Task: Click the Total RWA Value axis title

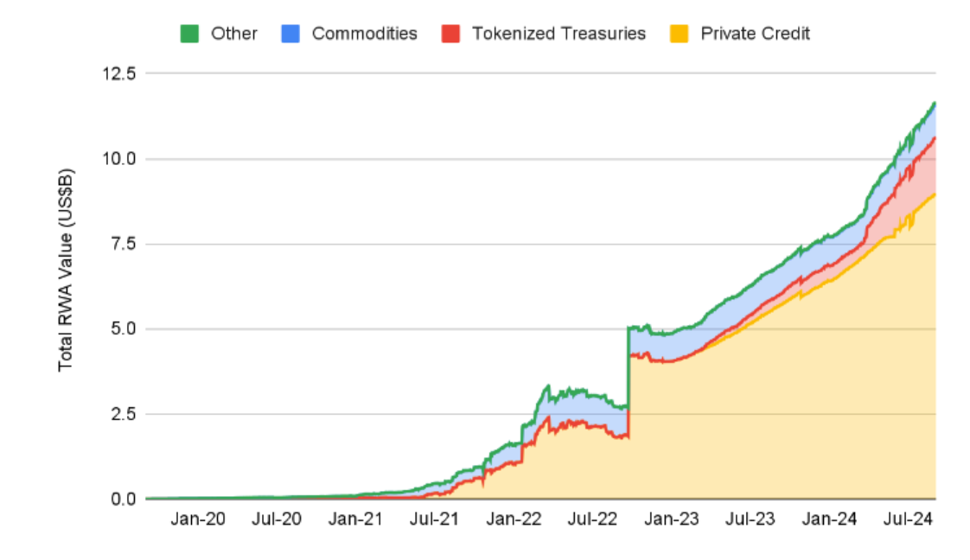Action: pos(67,272)
